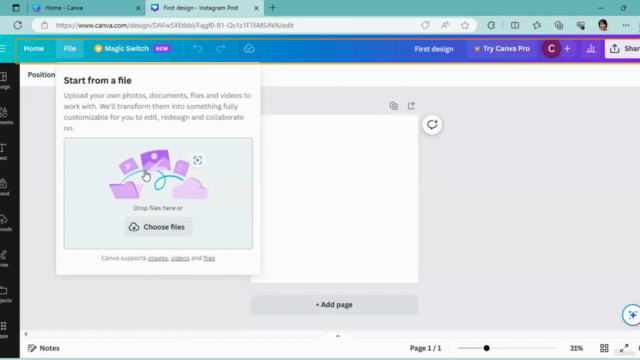Open browser favorites list icon
This screenshot has width=640, height=360.
pos(537,25)
